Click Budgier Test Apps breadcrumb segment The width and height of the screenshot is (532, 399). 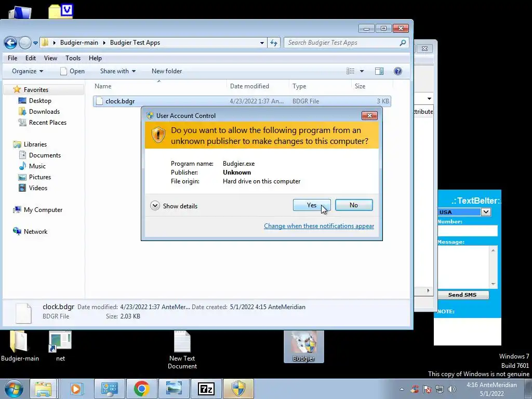[x=135, y=43]
